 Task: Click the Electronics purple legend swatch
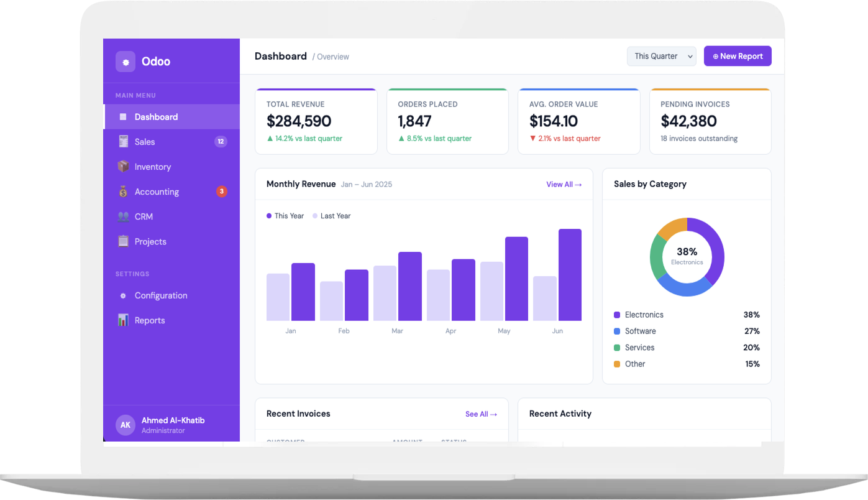tap(617, 315)
